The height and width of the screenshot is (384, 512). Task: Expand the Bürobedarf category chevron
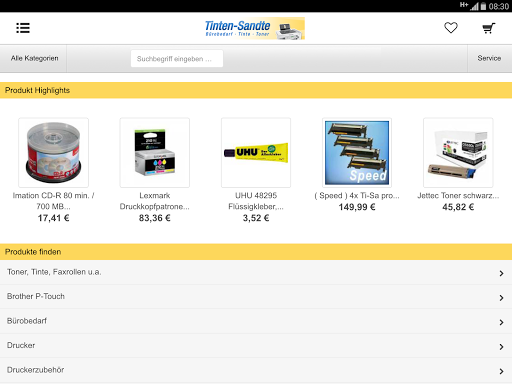click(501, 322)
